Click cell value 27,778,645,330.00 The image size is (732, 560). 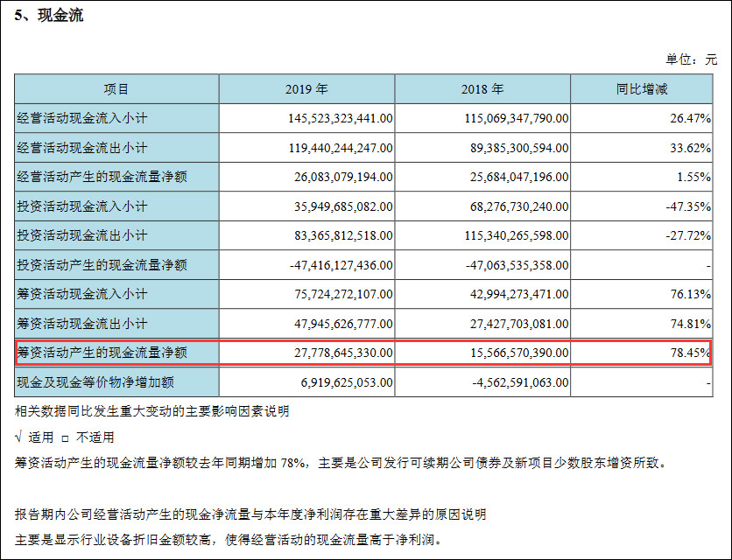point(343,353)
